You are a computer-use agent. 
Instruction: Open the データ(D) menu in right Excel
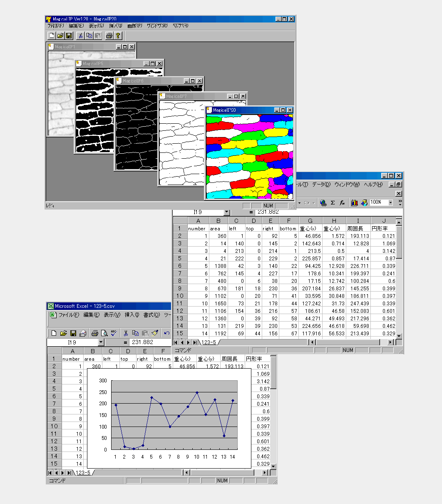pos(321,185)
